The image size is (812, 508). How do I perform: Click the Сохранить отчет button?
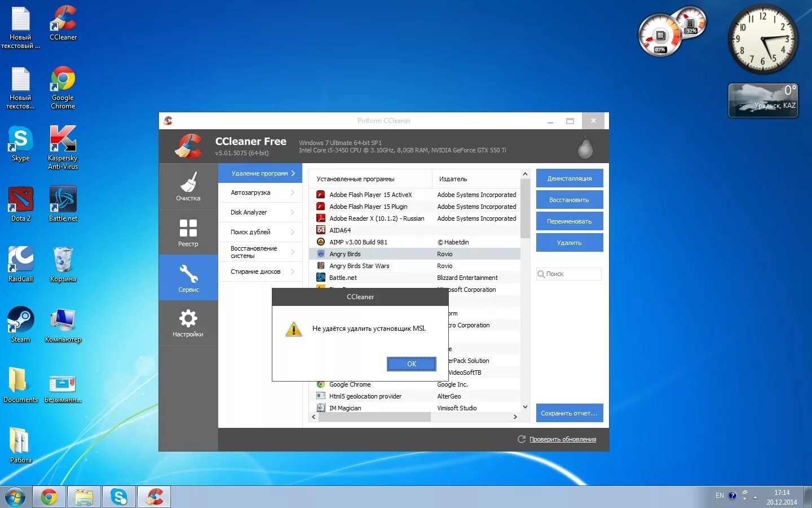pos(570,413)
